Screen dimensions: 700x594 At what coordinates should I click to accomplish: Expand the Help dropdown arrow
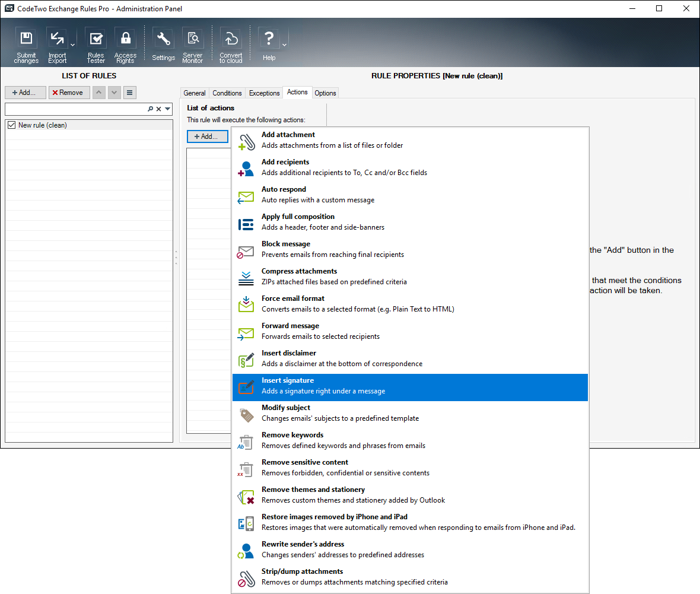point(284,45)
